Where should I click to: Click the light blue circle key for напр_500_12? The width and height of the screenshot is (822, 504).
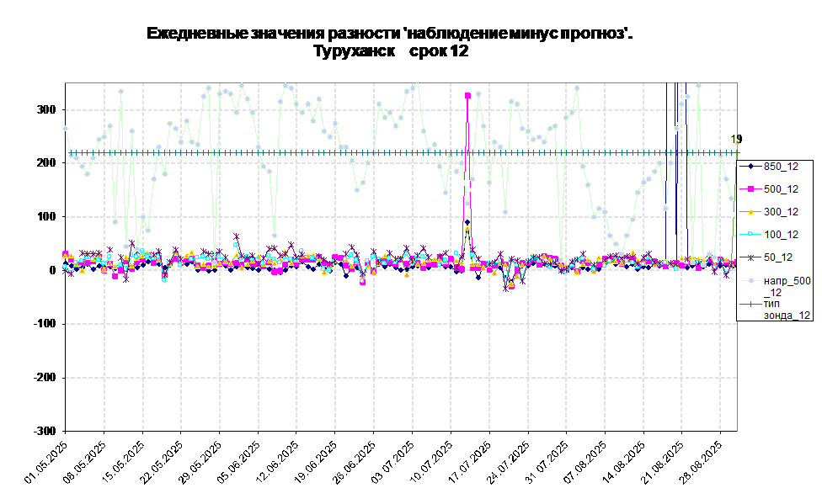(750, 280)
